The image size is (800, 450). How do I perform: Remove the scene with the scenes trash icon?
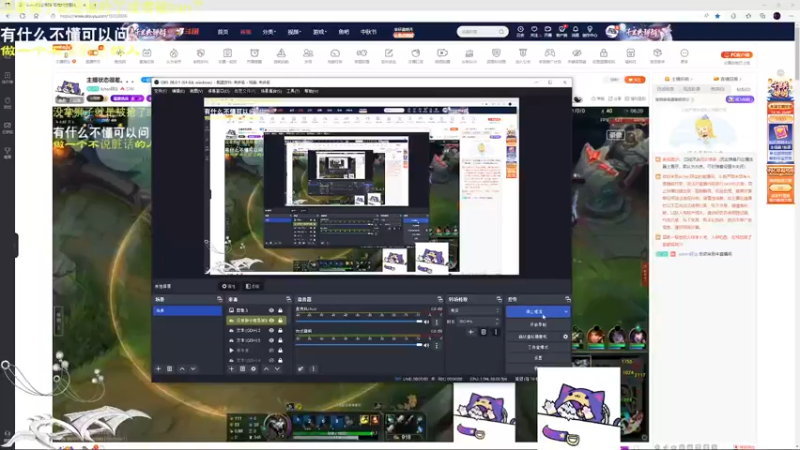point(169,368)
